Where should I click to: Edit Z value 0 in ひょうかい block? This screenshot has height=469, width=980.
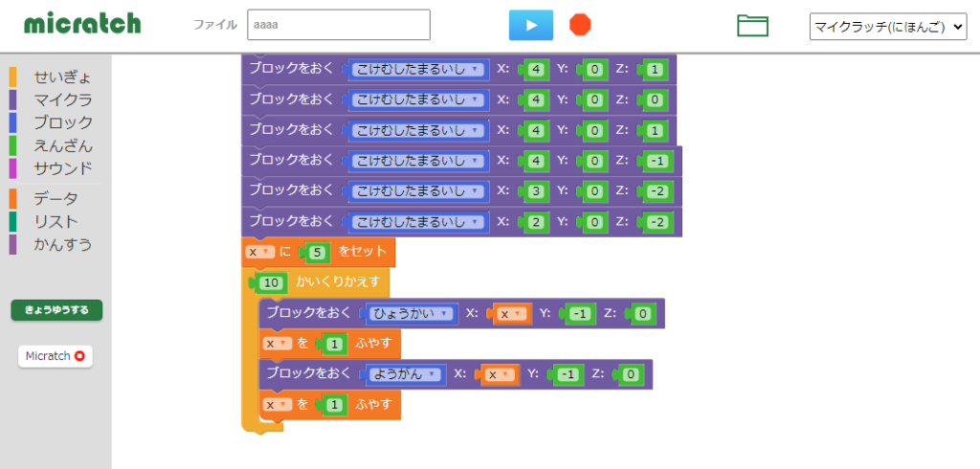[x=642, y=314]
